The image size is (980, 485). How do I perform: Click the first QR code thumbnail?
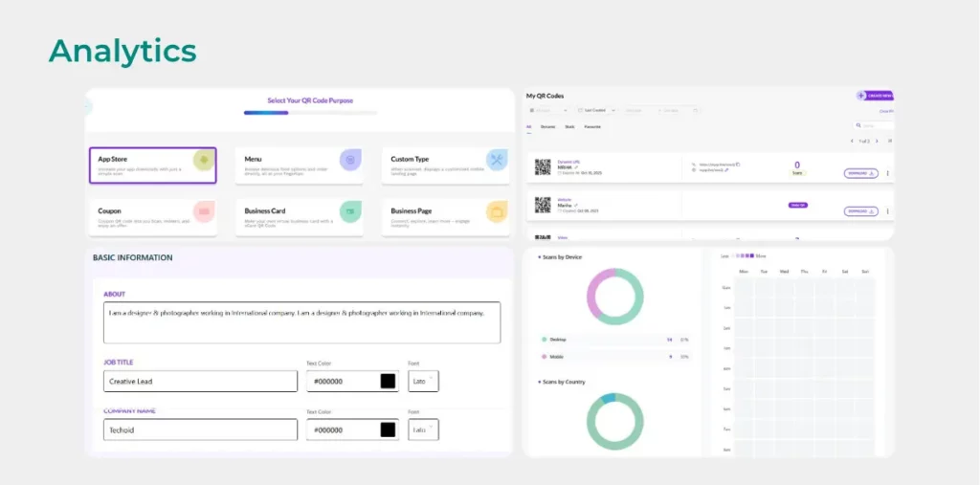[543, 166]
